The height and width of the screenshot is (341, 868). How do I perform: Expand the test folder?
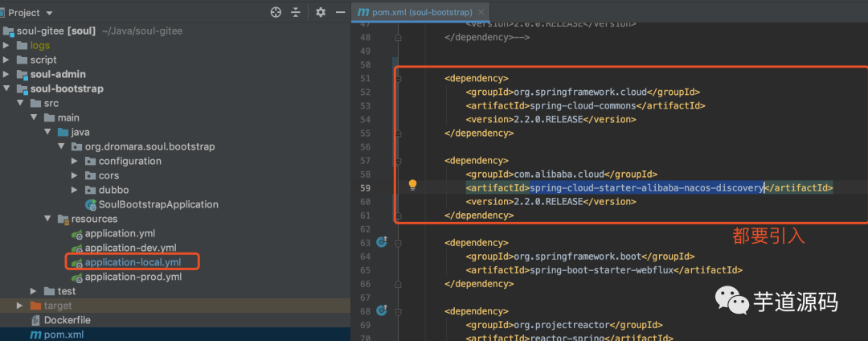pyautogui.click(x=34, y=291)
